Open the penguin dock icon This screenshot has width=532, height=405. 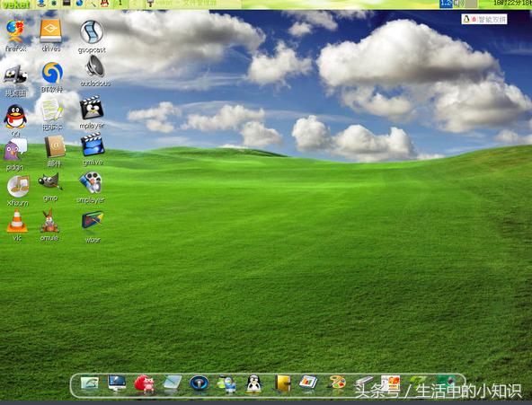[x=253, y=384]
